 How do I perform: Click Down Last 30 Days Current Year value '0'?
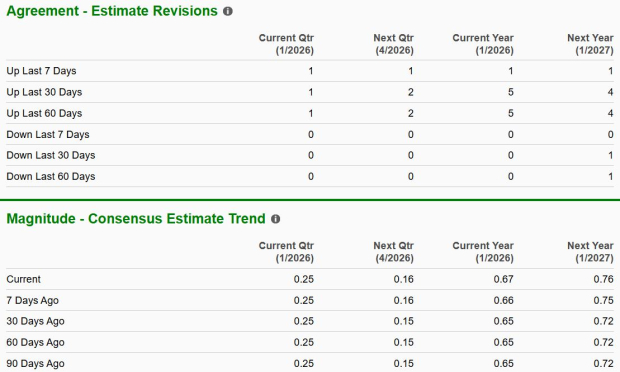pos(511,155)
